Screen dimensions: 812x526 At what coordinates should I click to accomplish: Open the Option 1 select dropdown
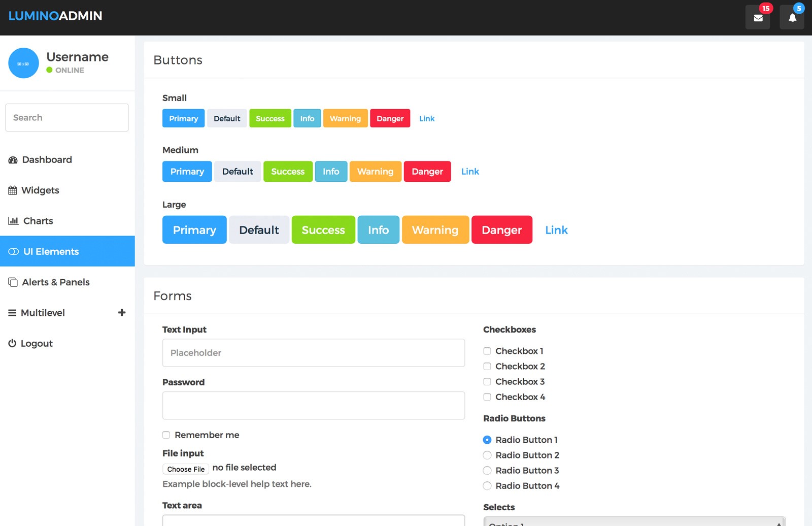click(634, 521)
